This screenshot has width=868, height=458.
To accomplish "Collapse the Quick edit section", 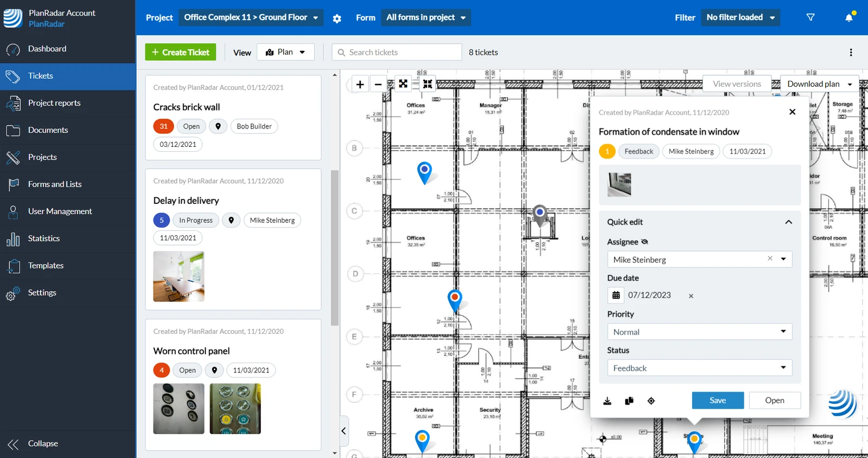I will tap(788, 222).
